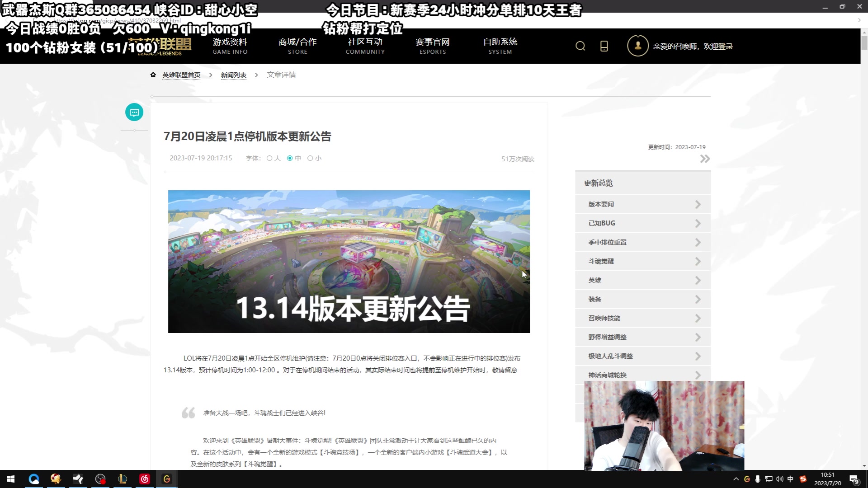Open Windows Start menu
This screenshot has height=488, width=868.
(x=11, y=479)
